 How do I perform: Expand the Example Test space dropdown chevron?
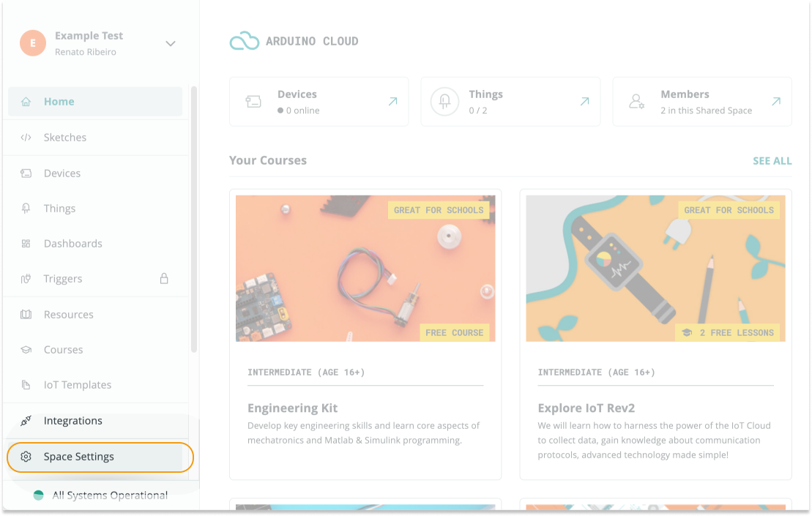(171, 44)
